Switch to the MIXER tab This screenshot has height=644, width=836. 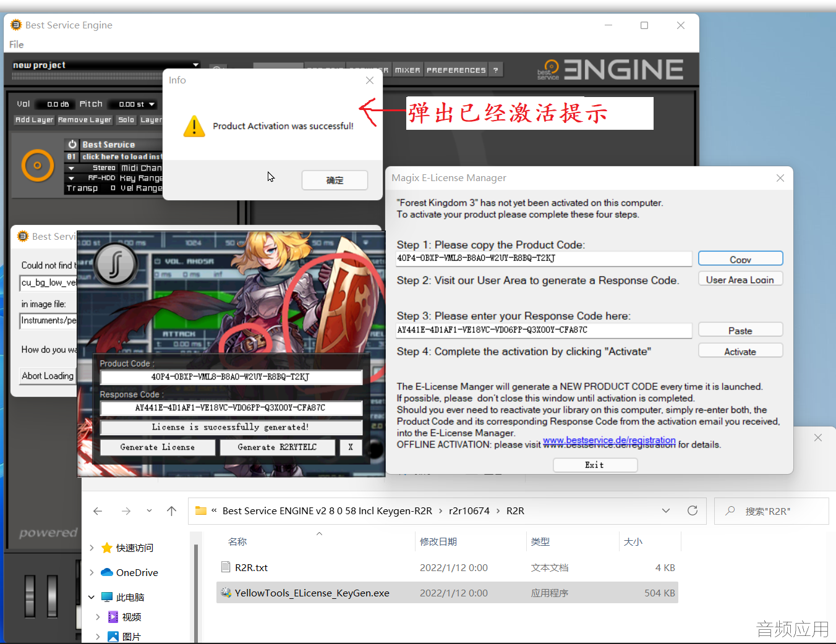point(407,70)
